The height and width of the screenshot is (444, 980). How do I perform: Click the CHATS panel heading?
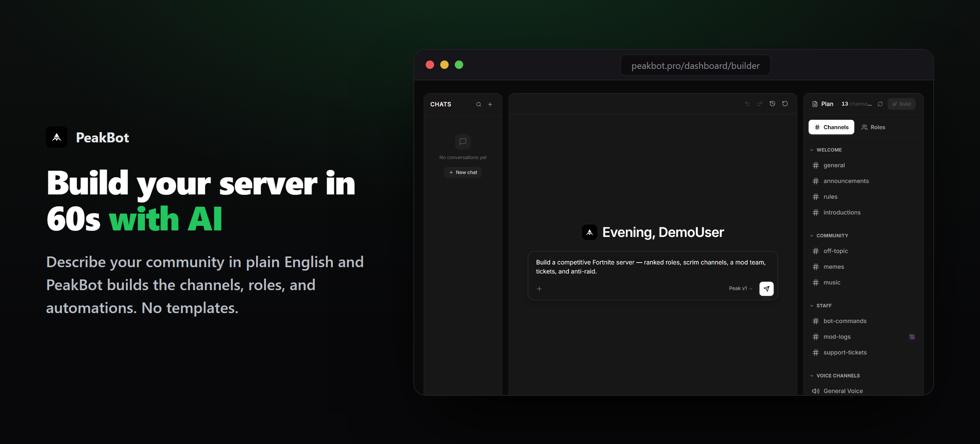tap(441, 104)
